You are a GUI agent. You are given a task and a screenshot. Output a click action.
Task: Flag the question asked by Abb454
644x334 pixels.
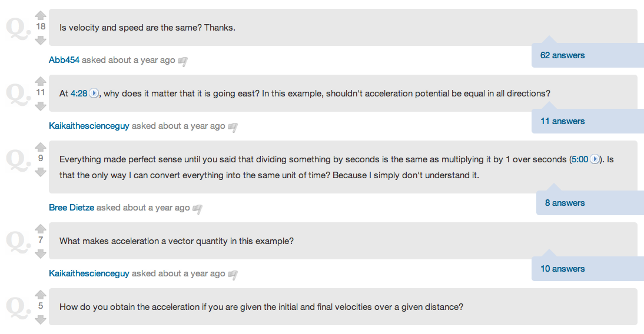[x=182, y=61]
